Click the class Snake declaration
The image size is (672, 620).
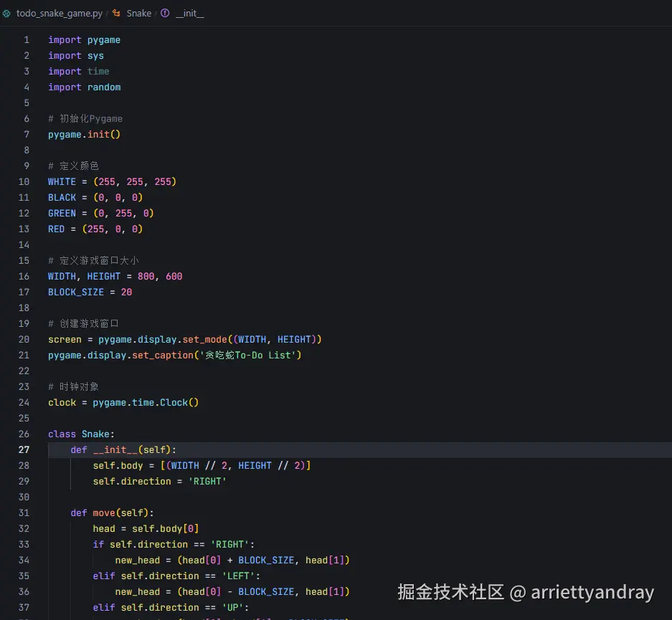tap(81, 434)
